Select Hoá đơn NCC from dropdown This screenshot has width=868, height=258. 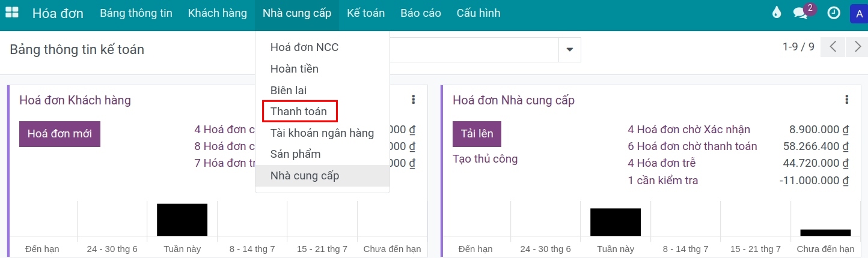[x=322, y=47]
